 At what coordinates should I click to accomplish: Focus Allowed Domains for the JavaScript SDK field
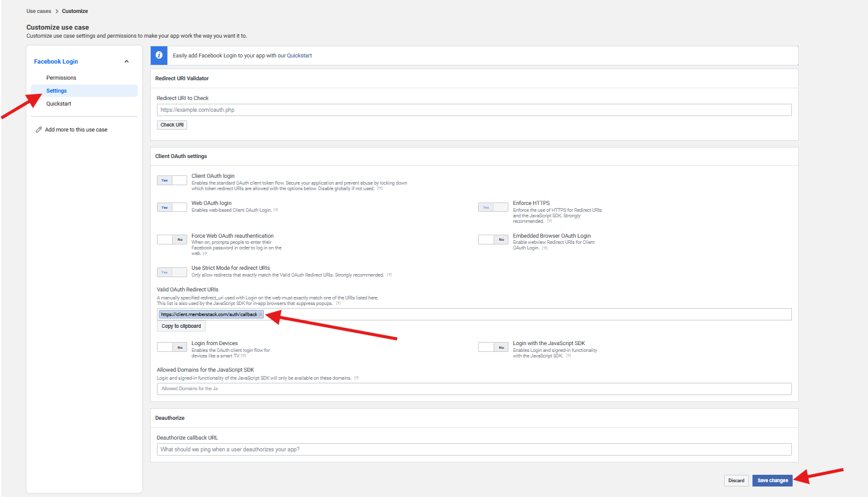point(474,389)
